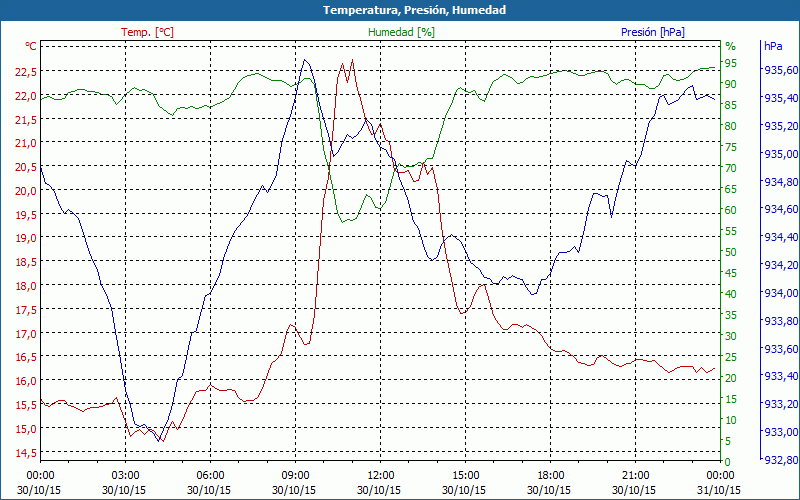800x500 pixels.
Task: Click the '06:00' time axis label
Action: click(210, 476)
